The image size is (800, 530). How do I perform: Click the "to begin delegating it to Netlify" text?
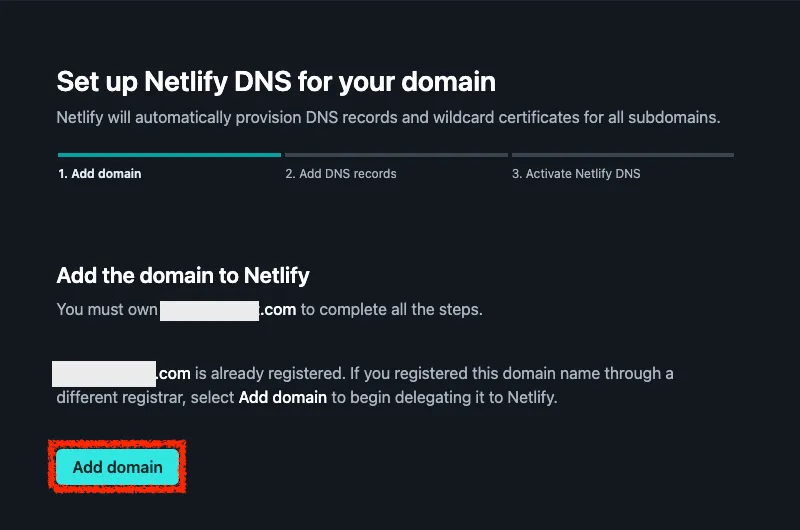point(443,397)
